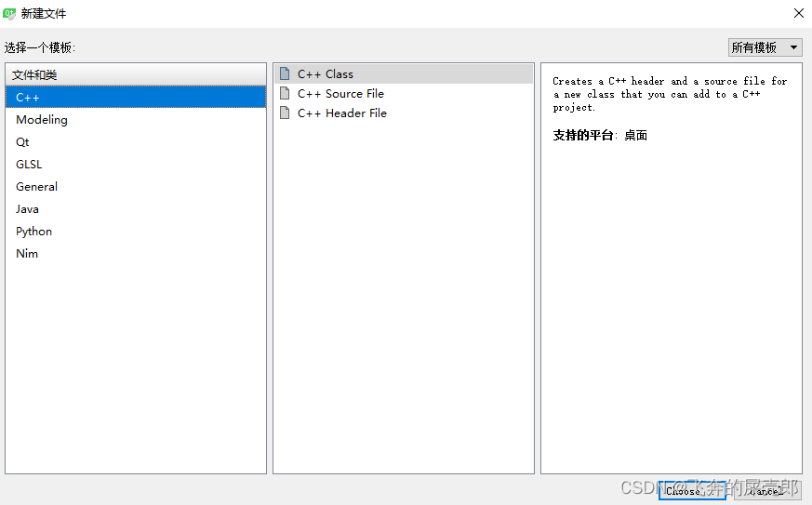
Task: Choose the C++ Source File template
Action: click(x=404, y=93)
